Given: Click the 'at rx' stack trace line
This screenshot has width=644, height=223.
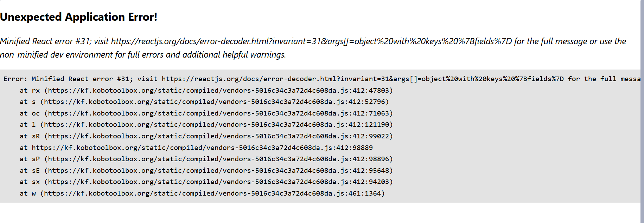Looking at the screenshot, I should (206, 91).
